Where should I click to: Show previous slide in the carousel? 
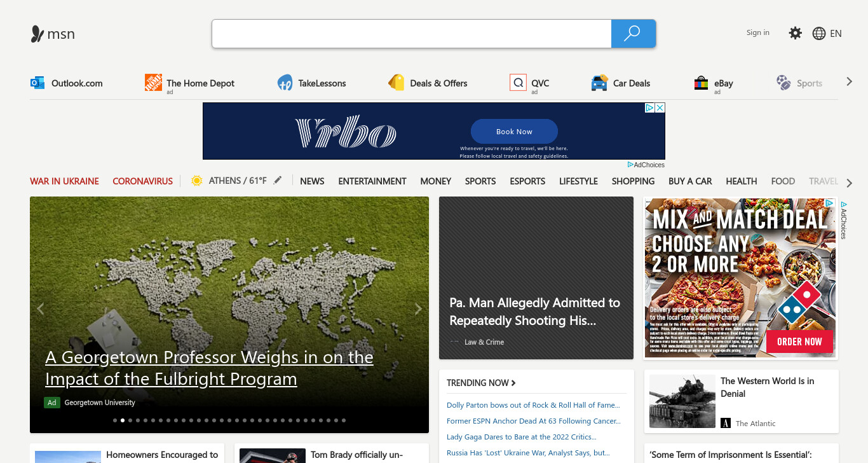(41, 309)
